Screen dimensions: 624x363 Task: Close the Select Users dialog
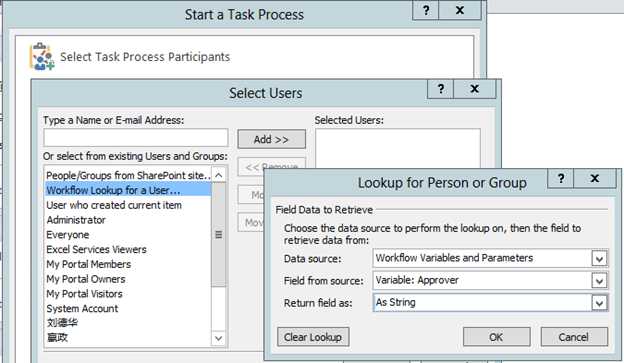(474, 89)
